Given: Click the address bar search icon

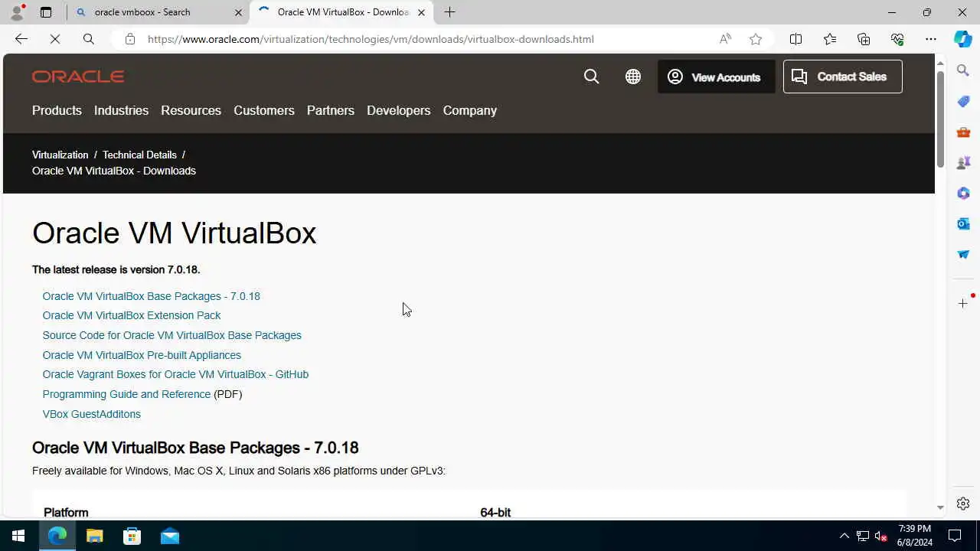Looking at the screenshot, I should [x=89, y=39].
